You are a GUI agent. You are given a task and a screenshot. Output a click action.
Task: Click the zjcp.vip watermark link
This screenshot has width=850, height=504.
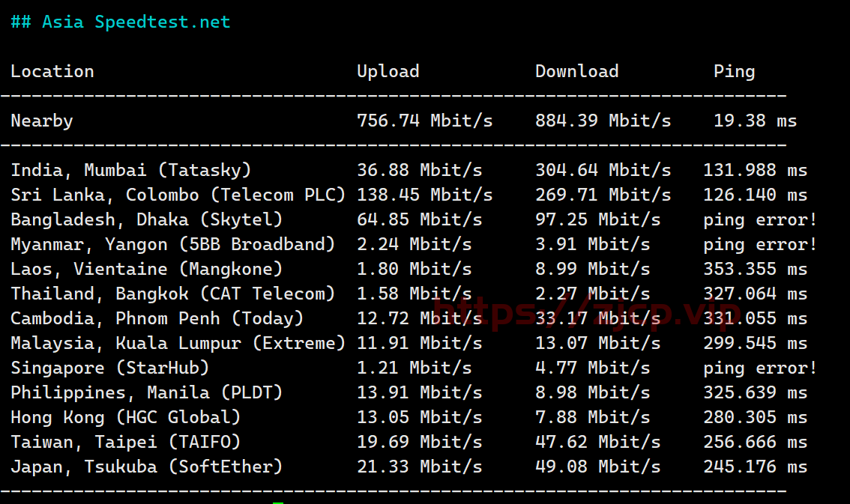pyautogui.click(x=587, y=312)
